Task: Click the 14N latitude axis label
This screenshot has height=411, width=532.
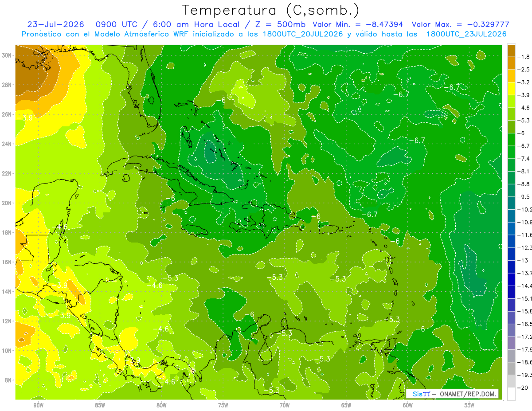Action: coord(8,292)
